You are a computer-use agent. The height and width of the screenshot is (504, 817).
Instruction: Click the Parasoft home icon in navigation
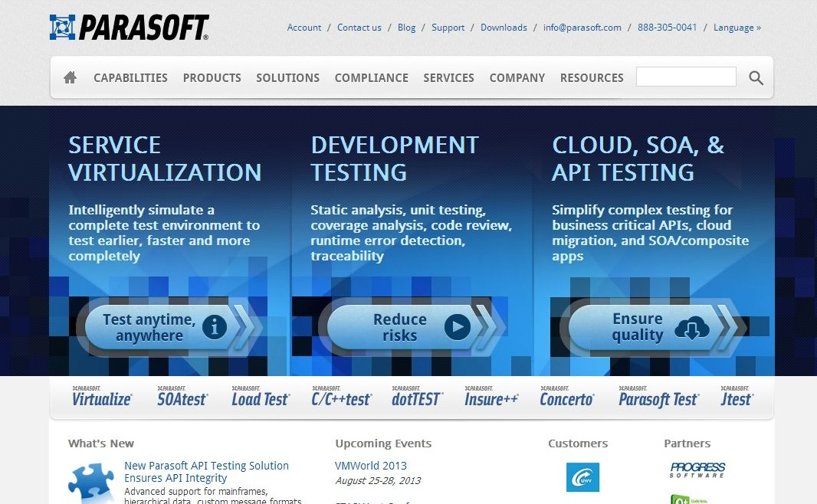(69, 77)
